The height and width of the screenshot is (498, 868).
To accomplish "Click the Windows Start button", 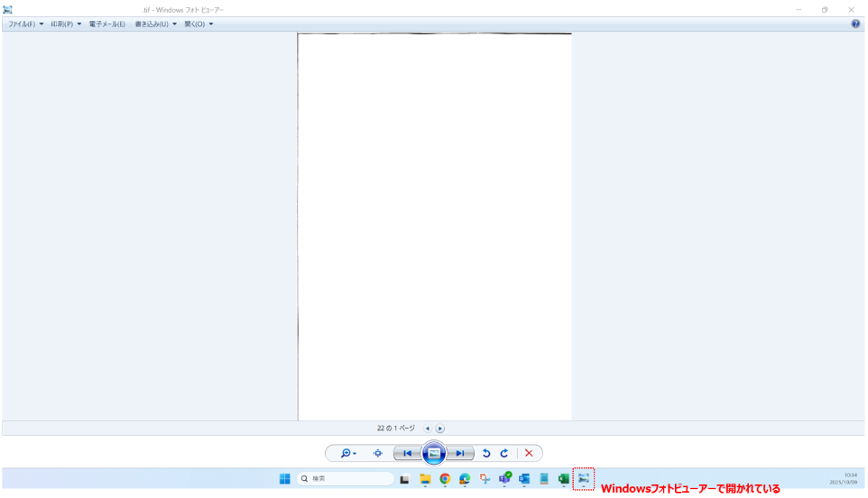I will pos(285,479).
